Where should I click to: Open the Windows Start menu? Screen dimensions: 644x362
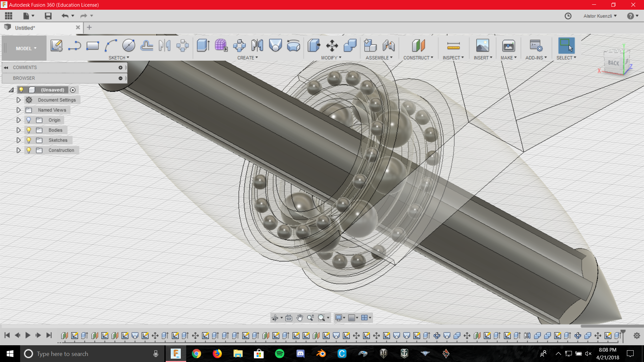pos(10,354)
